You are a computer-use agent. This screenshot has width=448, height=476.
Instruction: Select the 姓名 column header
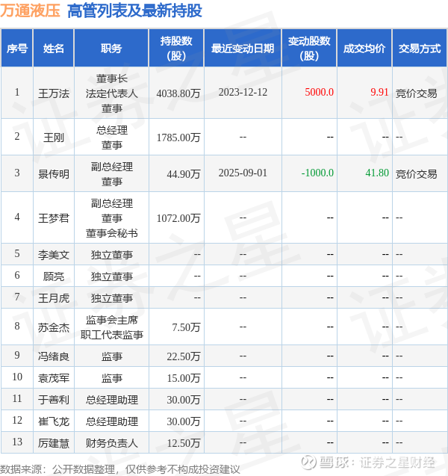(x=53, y=48)
